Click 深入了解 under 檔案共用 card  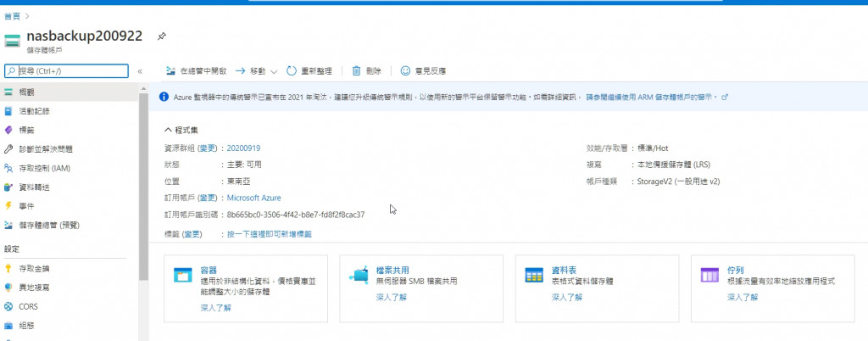(x=392, y=297)
